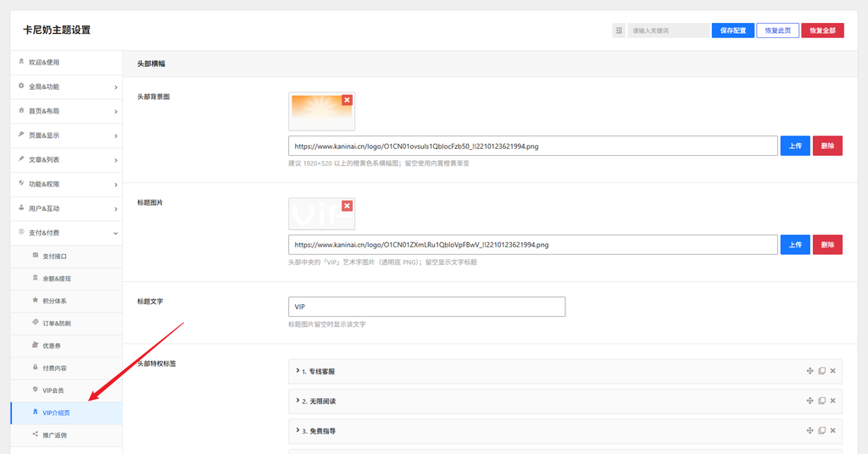Open the 全局&功能 sidebar section
This screenshot has height=454, width=868.
(66, 86)
